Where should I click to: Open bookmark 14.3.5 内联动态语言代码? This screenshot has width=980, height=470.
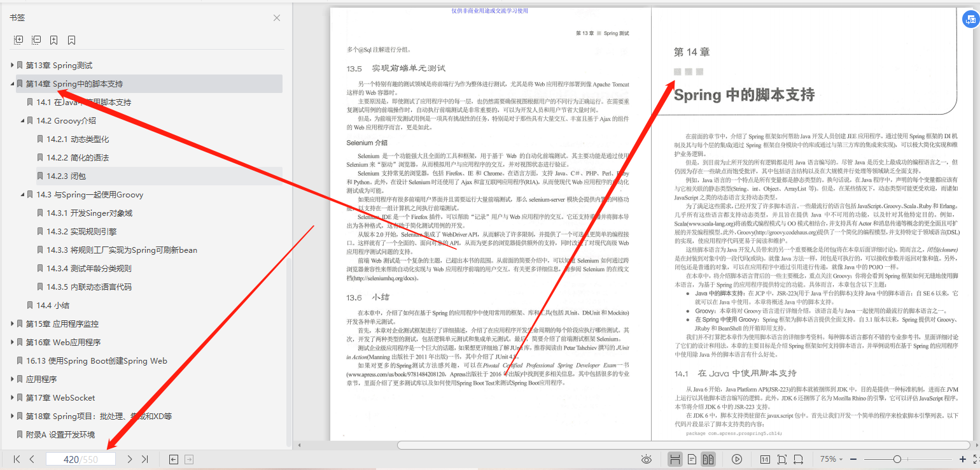tap(89, 287)
